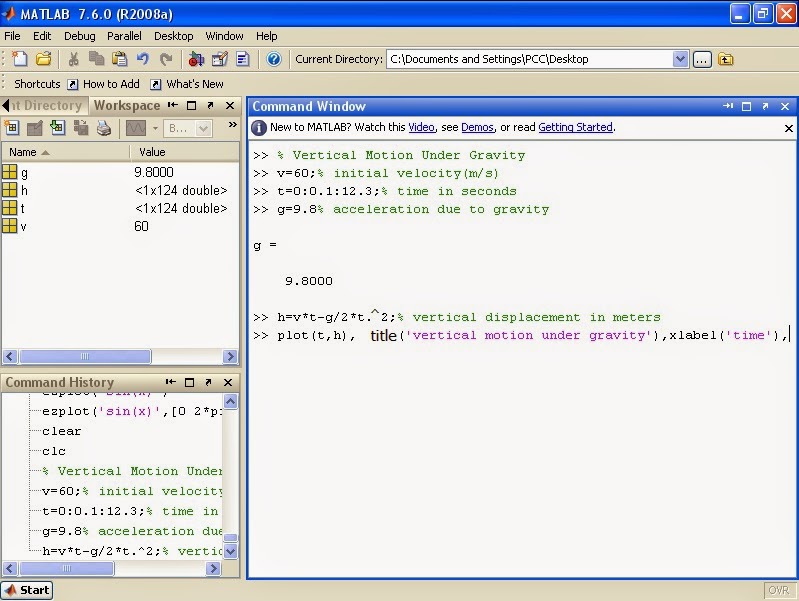This screenshot has width=799, height=601.
Task: Click the OVR status bar indicator
Action: click(779, 590)
